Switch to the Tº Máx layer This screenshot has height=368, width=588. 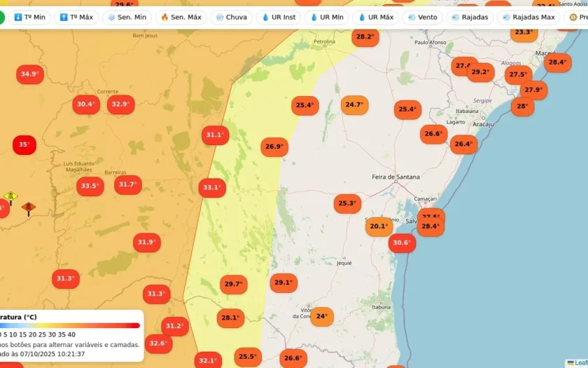(x=76, y=18)
